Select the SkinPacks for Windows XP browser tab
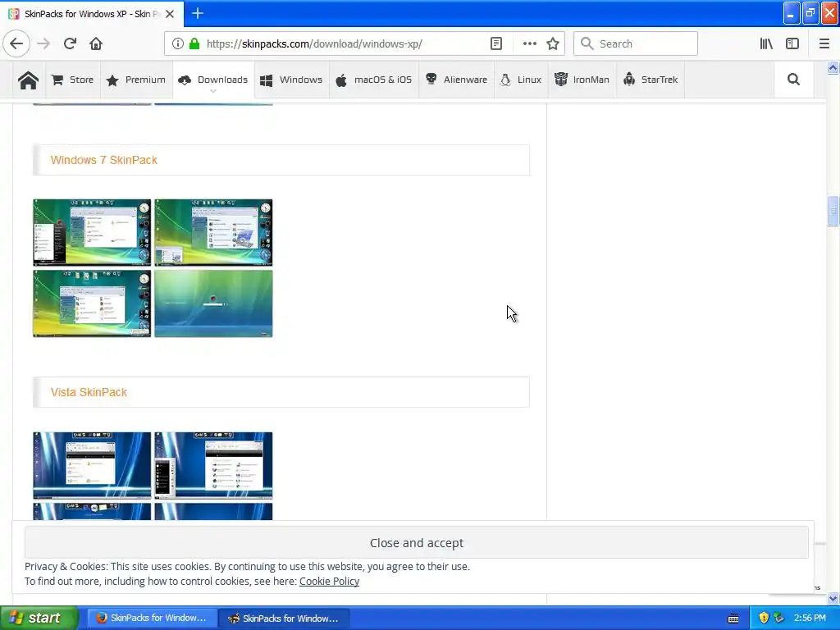This screenshot has width=840, height=630. [x=91, y=14]
